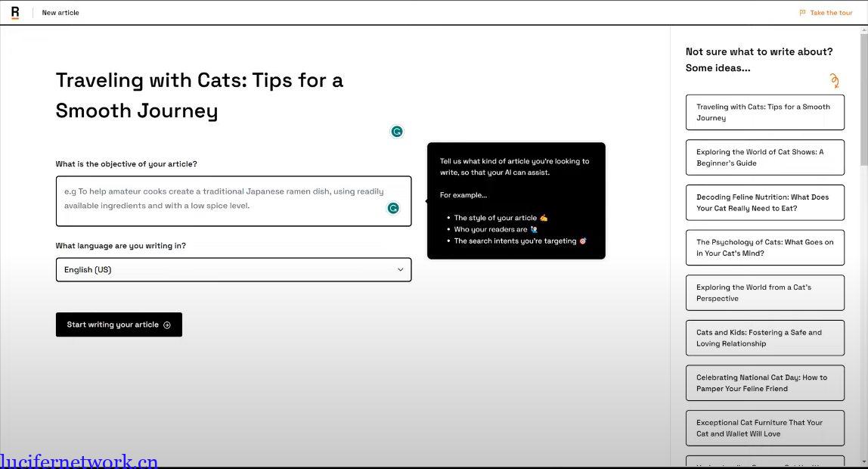Image resolution: width=868 pixels, height=469 pixels.
Task: Click the orange squiggle arrow doodle
Action: tap(834, 81)
